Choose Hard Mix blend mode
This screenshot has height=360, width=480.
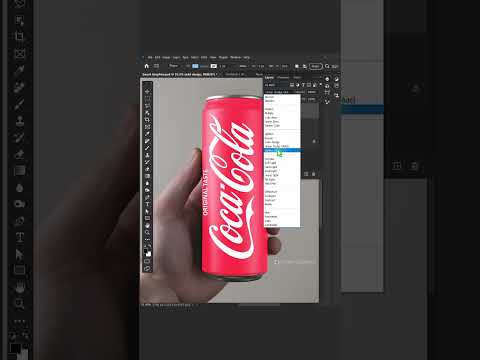(x=282, y=183)
